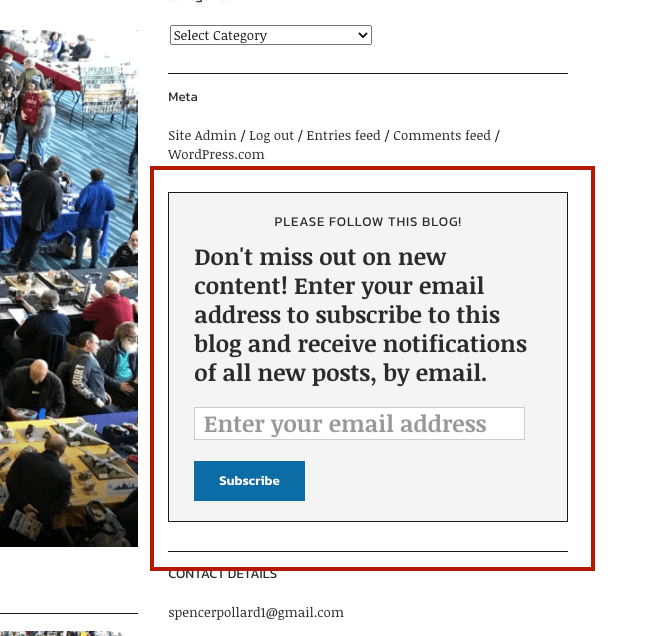Click the blue Subscribe button
Viewport: 654px width, 636px height.
pos(249,481)
